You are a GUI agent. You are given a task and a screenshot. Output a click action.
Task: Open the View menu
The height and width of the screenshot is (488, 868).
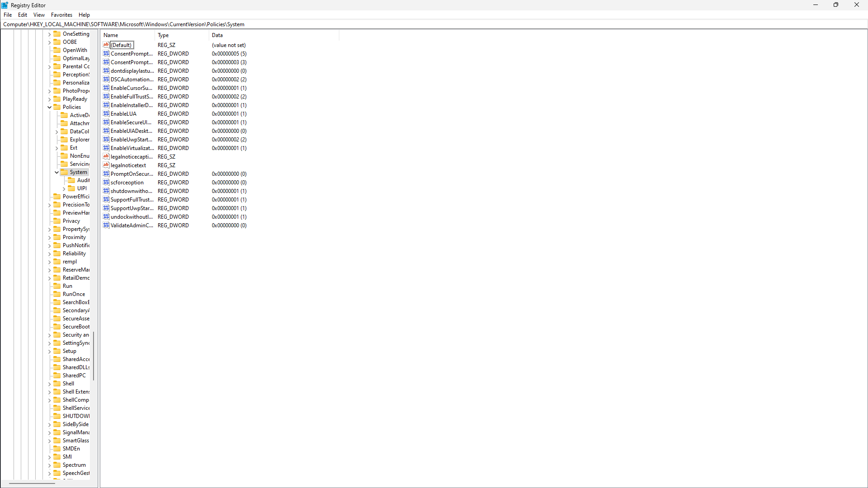39,15
